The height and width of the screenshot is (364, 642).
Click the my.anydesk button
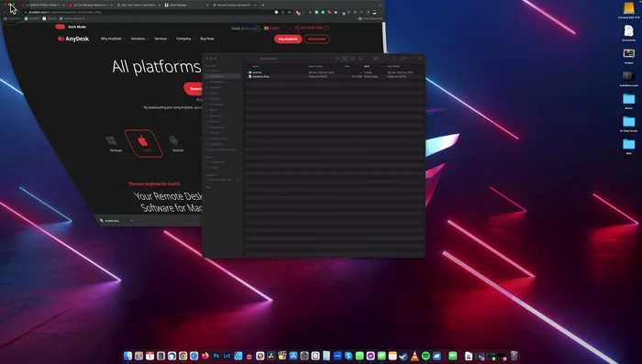coord(288,39)
